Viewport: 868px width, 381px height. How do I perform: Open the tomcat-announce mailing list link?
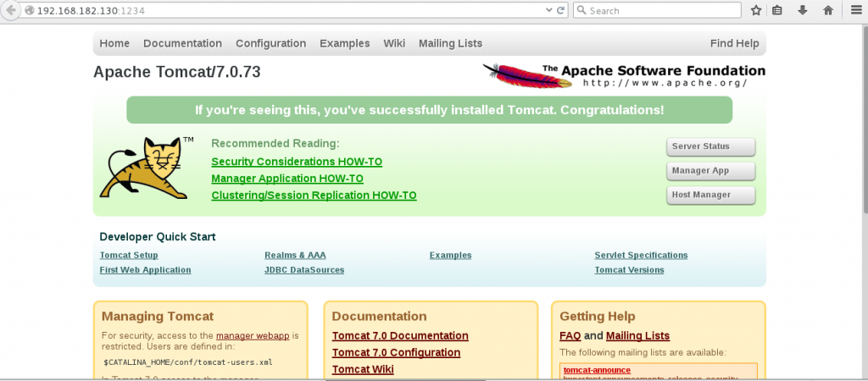(597, 370)
